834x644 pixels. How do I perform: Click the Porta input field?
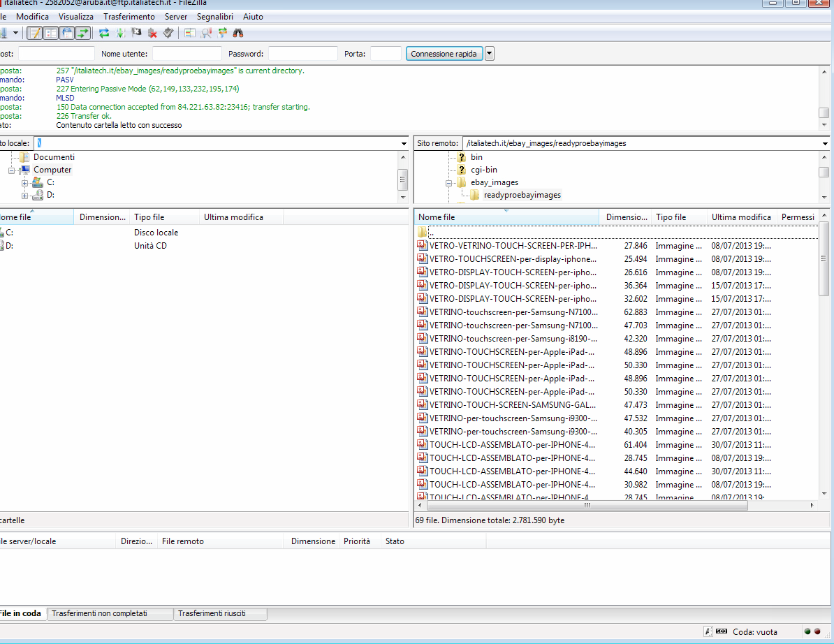(x=386, y=54)
